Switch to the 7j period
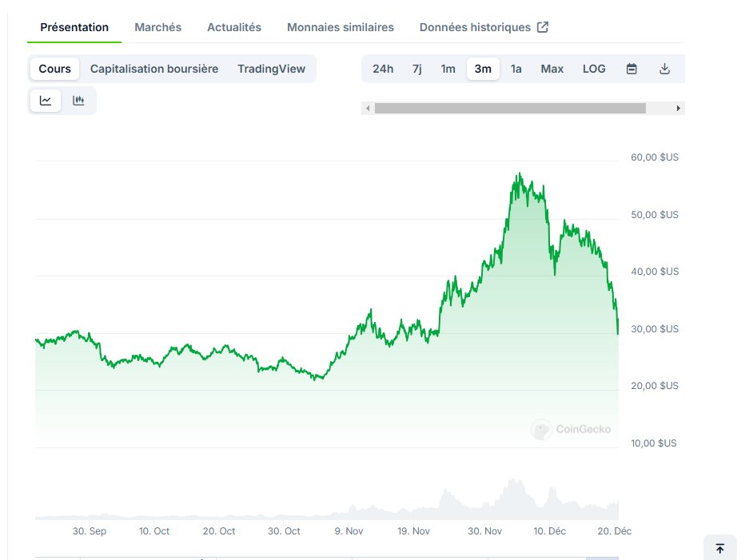This screenshot has width=749, height=560. click(416, 69)
